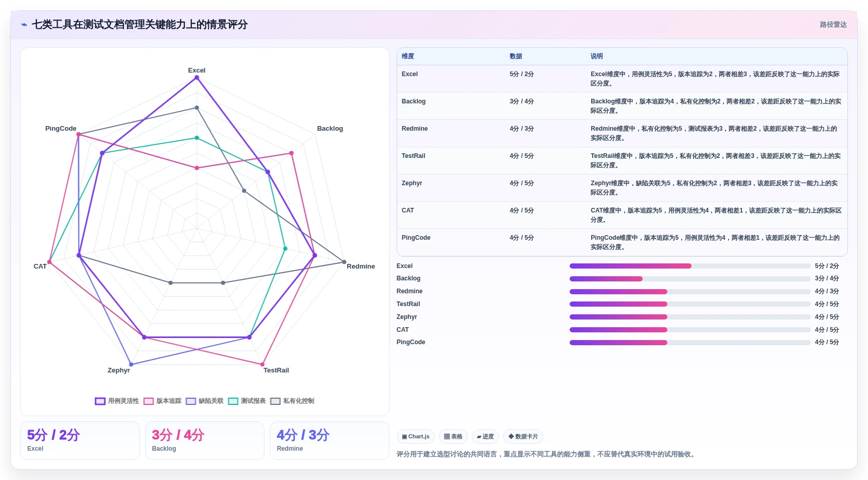
Task: Click the Backlog axis label on radar
Action: (330, 129)
